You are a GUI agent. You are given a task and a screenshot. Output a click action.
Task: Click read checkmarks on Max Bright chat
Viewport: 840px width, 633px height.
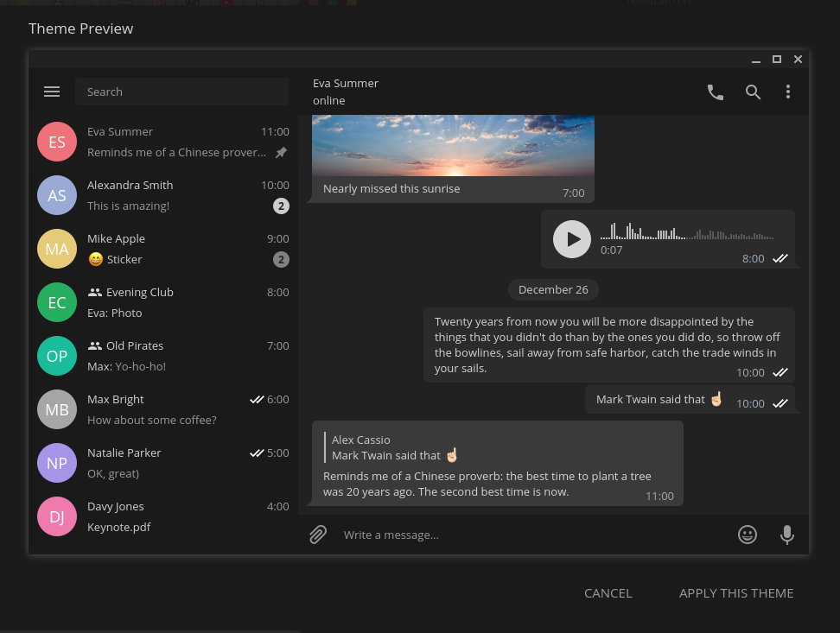(x=257, y=400)
